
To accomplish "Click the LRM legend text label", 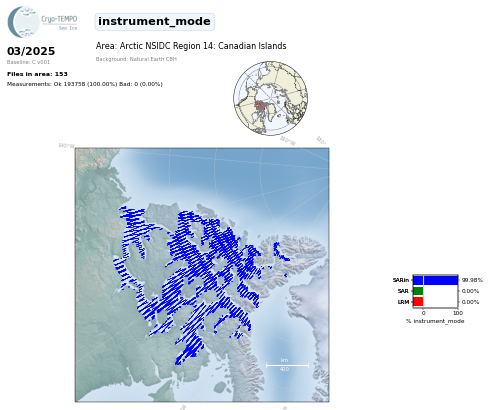I will click(x=403, y=302).
